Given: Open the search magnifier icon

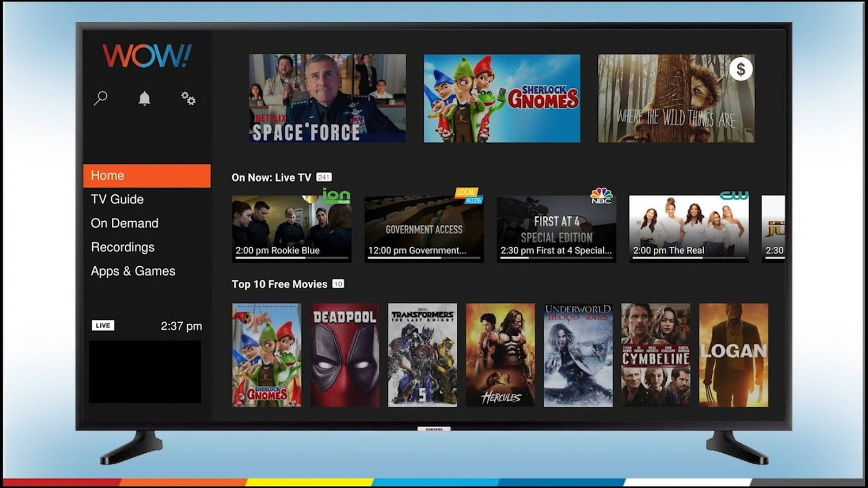Looking at the screenshot, I should click(100, 98).
